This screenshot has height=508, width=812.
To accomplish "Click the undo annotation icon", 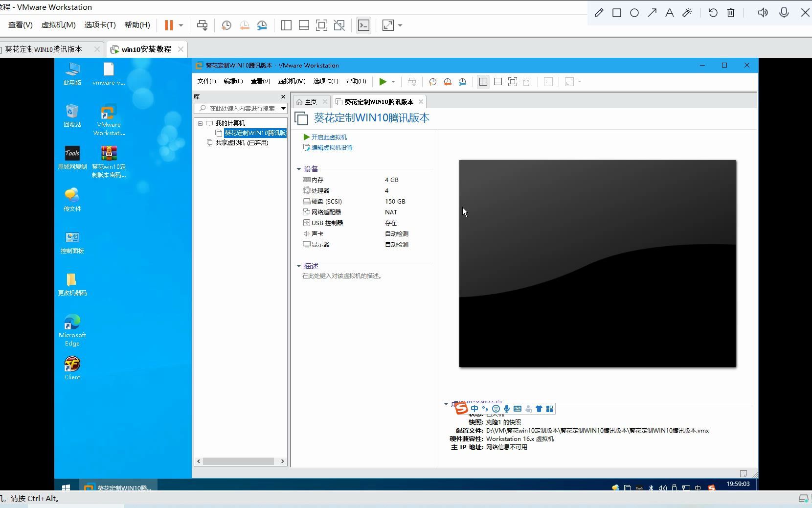I will tap(713, 13).
